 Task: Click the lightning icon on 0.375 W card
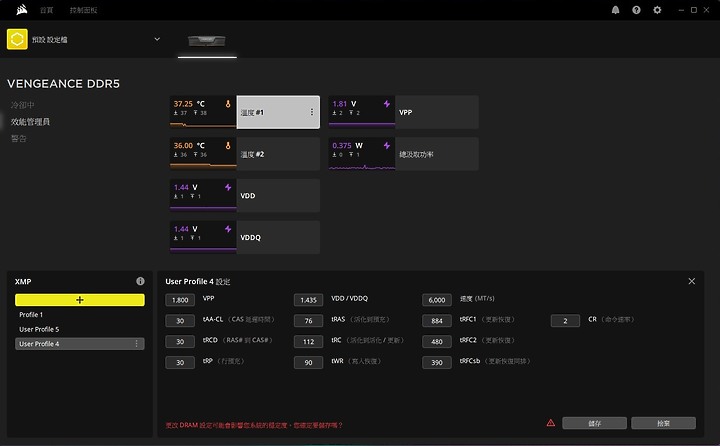click(x=387, y=146)
